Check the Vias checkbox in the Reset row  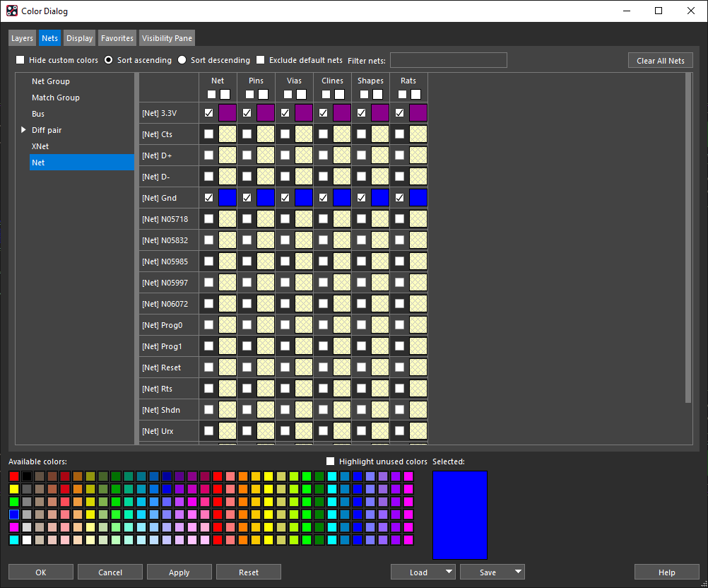pos(285,367)
